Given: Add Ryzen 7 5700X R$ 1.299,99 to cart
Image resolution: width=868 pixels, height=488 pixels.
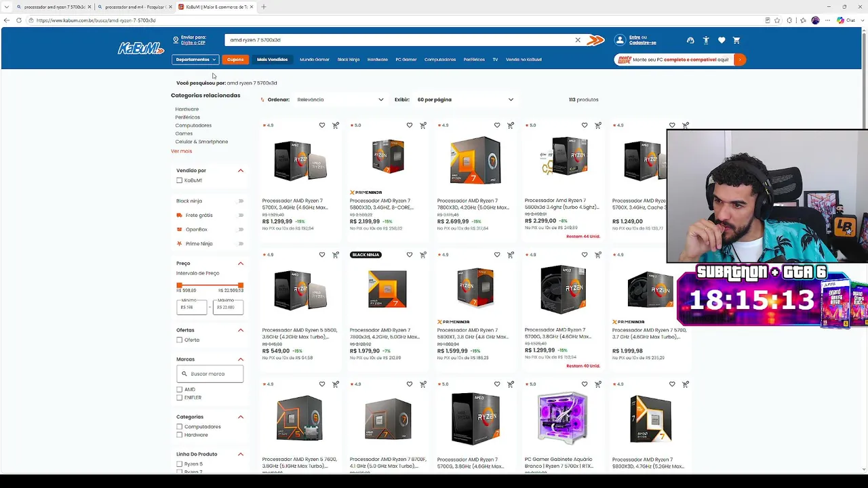Looking at the screenshot, I should (x=336, y=125).
